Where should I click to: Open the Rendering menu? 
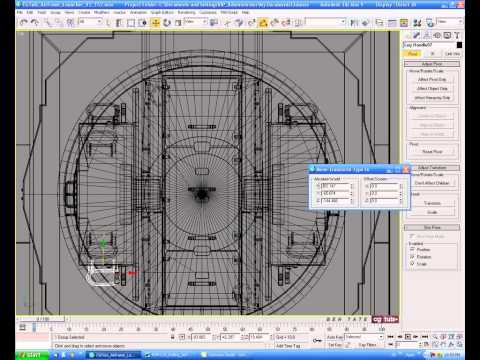click(x=186, y=12)
